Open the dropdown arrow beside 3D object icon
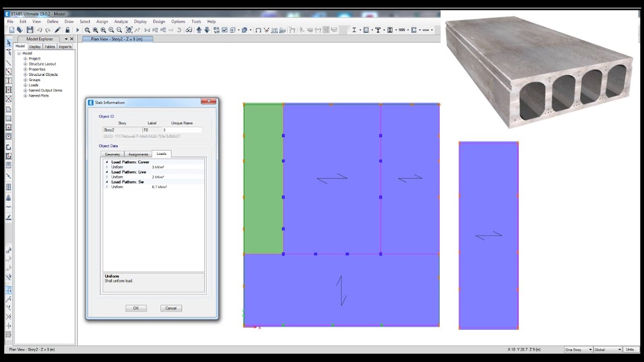 click(x=251, y=30)
